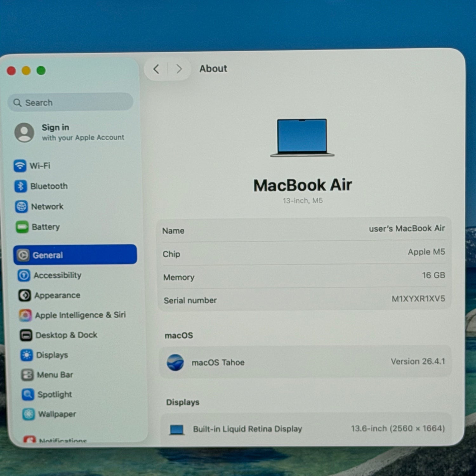The height and width of the screenshot is (476, 476).
Task: Click "Built-in Liquid Retina Display" label
Action: 248,429
